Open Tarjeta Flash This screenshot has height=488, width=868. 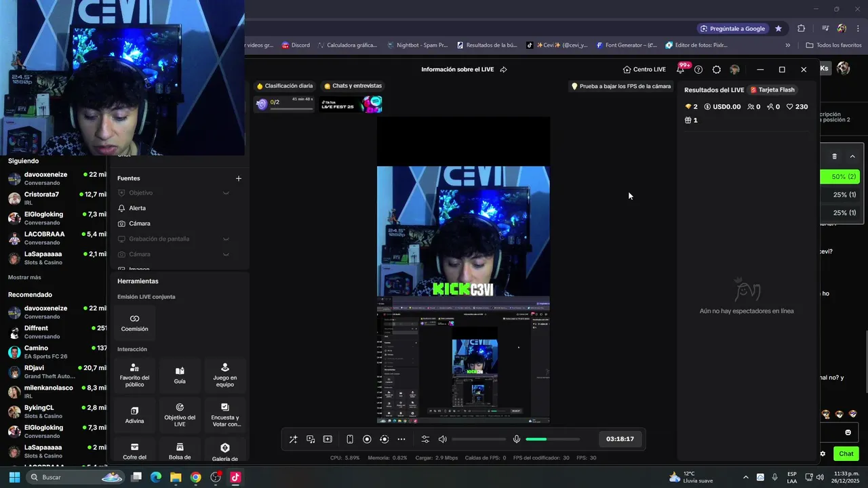tap(772, 89)
